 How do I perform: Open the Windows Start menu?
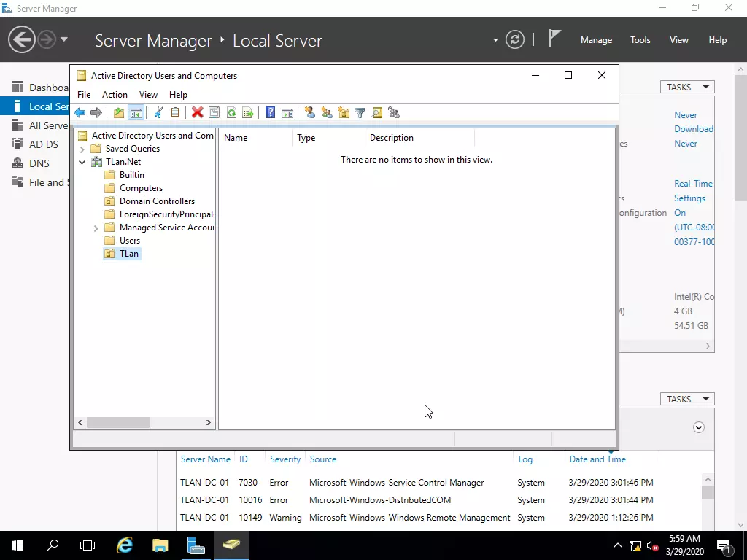18,545
